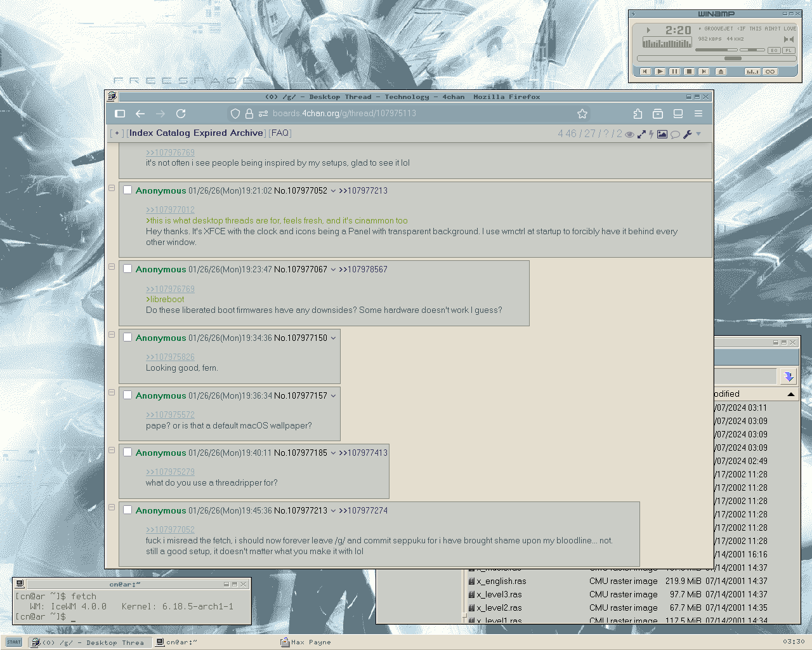
Task: Expand the [+] board list toggle
Action: pos(117,133)
